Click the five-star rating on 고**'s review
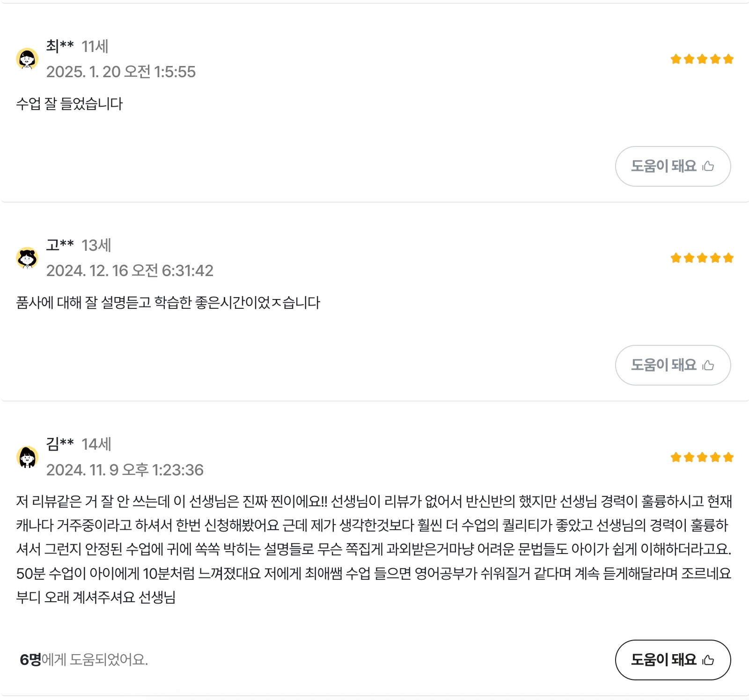This screenshot has height=700, width=749. [701, 258]
